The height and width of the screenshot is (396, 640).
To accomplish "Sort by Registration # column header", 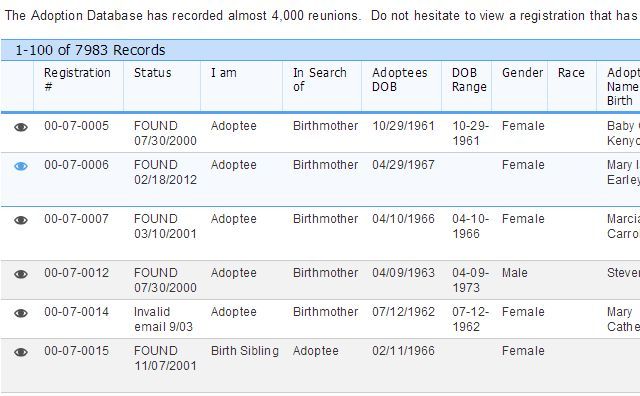I will click(x=77, y=79).
